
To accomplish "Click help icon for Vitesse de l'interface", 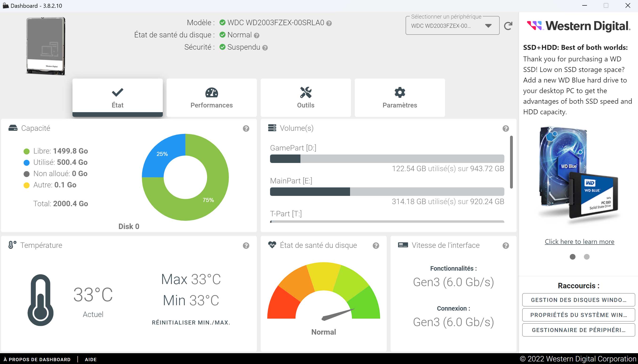I will (x=506, y=245).
